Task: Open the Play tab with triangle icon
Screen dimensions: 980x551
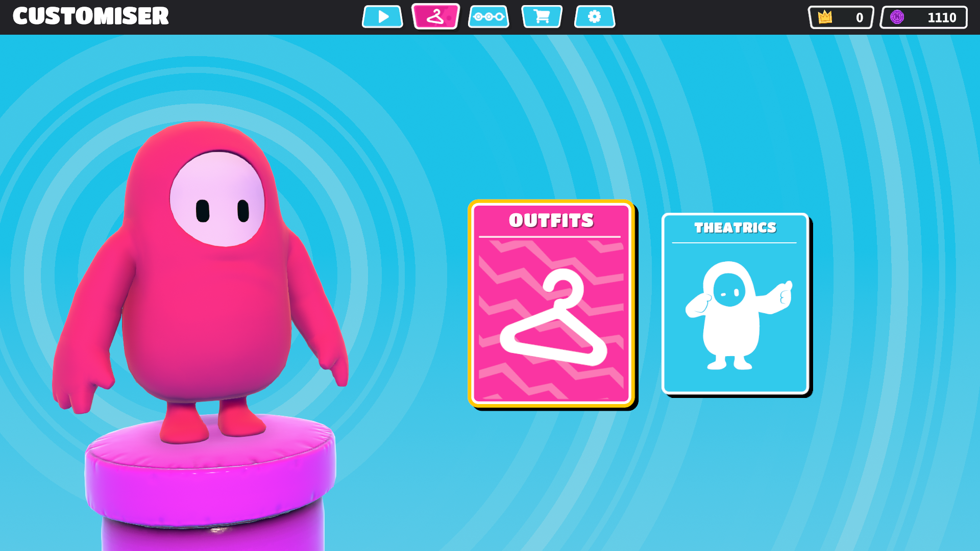Action: (382, 17)
